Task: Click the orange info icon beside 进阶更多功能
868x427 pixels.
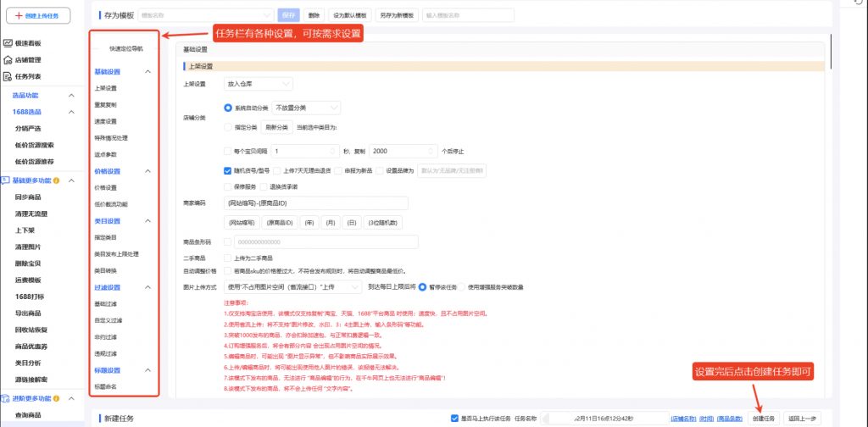Action: 57,398
